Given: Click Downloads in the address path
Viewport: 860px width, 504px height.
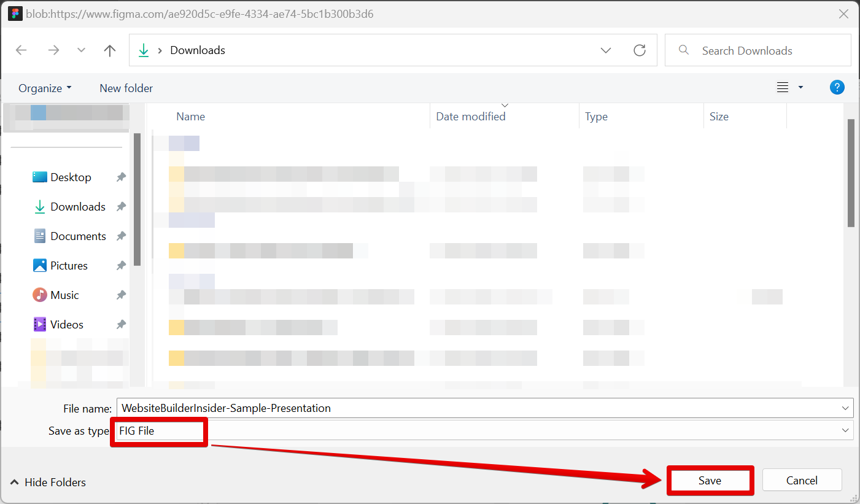Looking at the screenshot, I should 198,50.
